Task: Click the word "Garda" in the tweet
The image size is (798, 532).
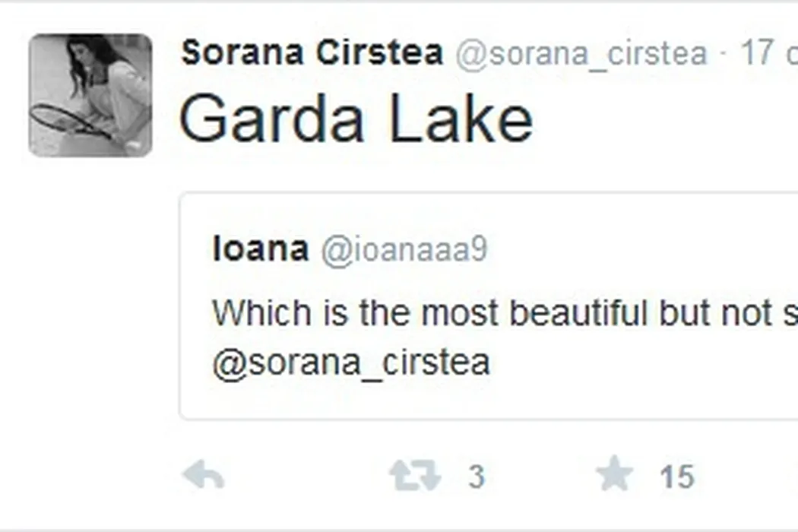Action: coord(271,120)
